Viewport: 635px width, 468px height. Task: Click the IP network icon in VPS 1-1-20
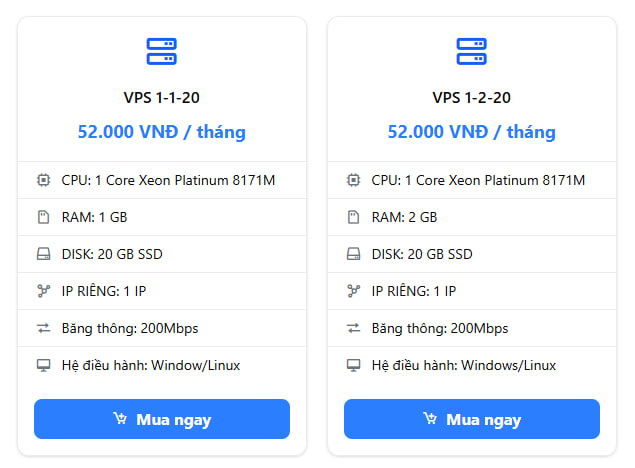point(43,291)
